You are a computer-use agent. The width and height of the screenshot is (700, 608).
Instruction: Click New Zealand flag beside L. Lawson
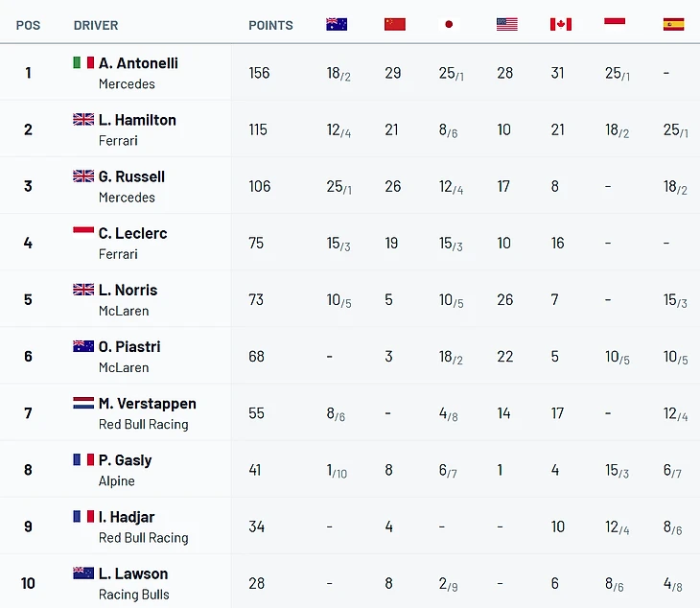pyautogui.click(x=83, y=573)
